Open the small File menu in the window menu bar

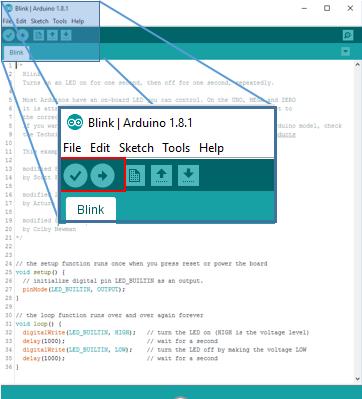pyautogui.click(x=6, y=21)
